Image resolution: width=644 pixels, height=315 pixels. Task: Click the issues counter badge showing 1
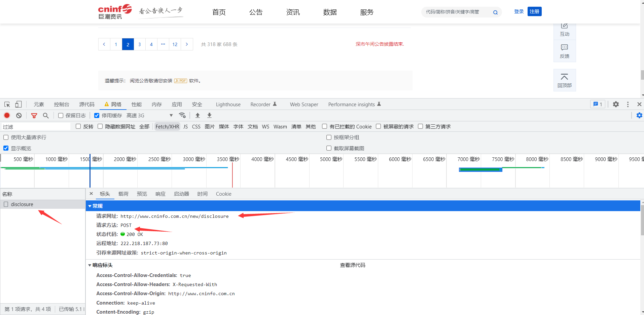[x=598, y=104]
